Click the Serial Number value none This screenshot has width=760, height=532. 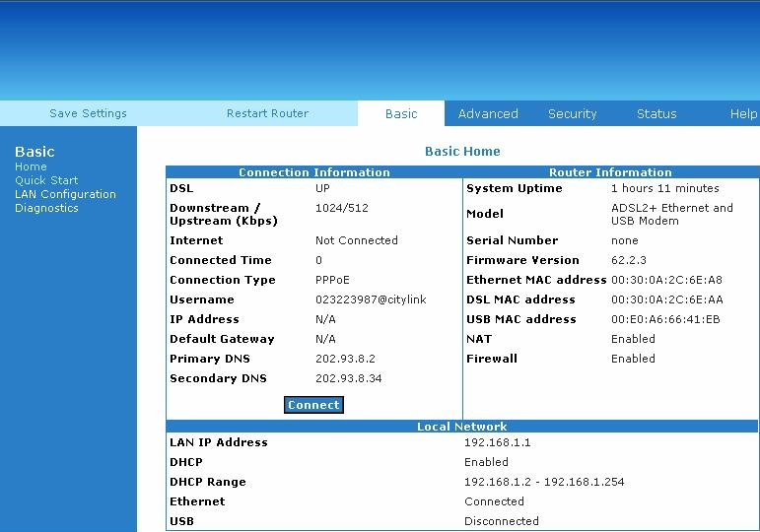(x=624, y=240)
